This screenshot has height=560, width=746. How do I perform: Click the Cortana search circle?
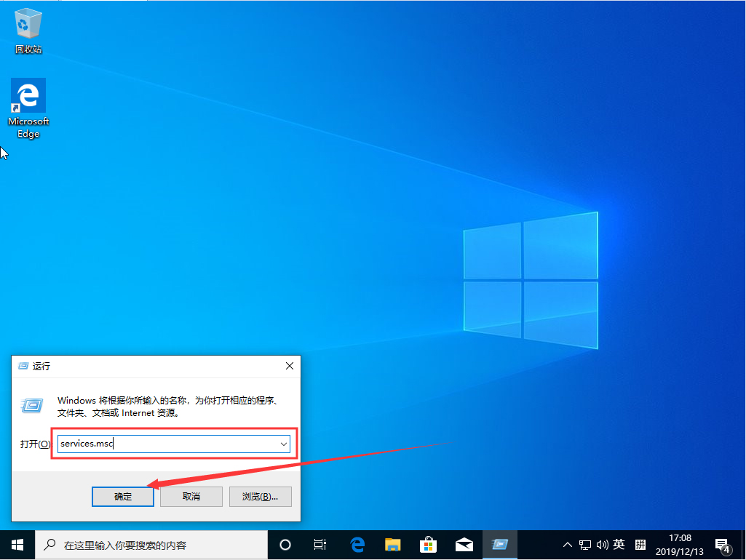(x=285, y=544)
